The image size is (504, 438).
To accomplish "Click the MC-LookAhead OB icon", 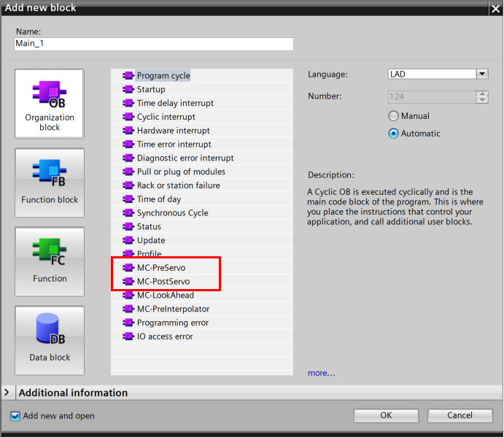I will point(128,295).
